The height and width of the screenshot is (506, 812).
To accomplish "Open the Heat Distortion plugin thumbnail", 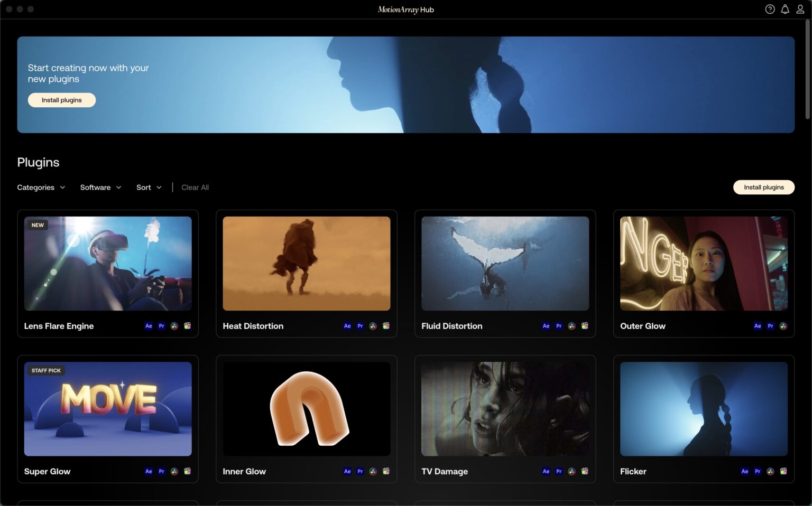I will [307, 264].
